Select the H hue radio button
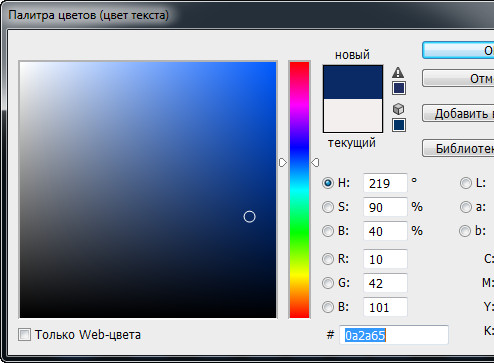This screenshot has width=494, height=363. [x=328, y=183]
